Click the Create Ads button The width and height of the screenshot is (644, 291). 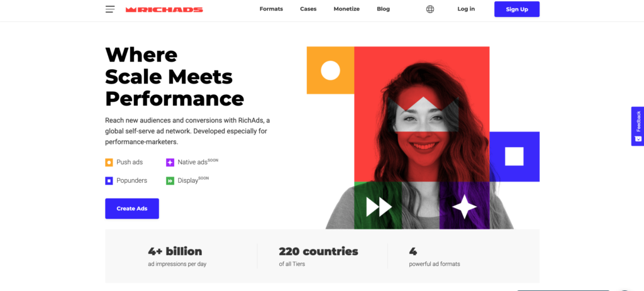(x=132, y=209)
